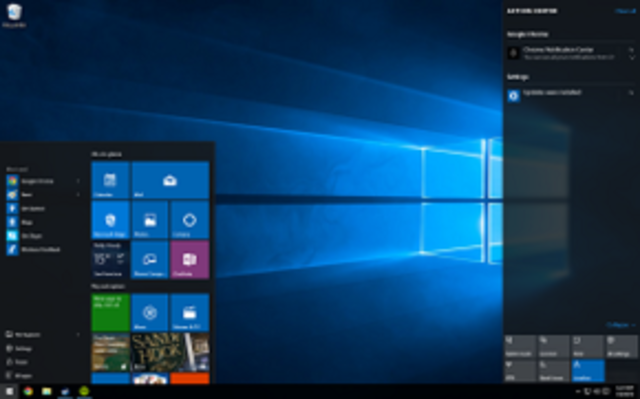The width and height of the screenshot is (640, 399).
Task: Open File Explorer from the taskbar
Action: pyautogui.click(x=47, y=392)
